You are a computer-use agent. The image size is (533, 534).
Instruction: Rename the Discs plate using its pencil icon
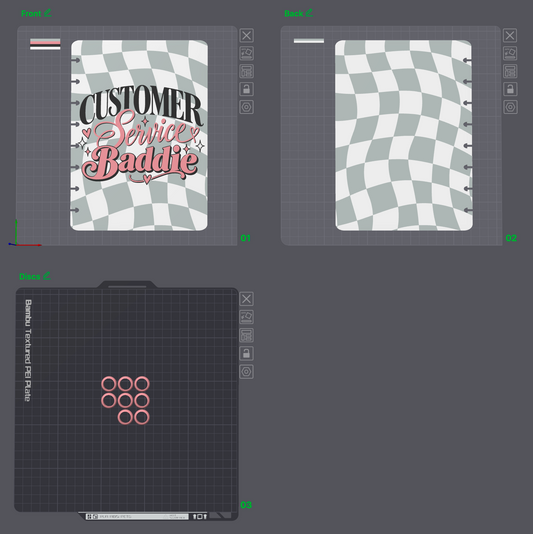[47, 276]
